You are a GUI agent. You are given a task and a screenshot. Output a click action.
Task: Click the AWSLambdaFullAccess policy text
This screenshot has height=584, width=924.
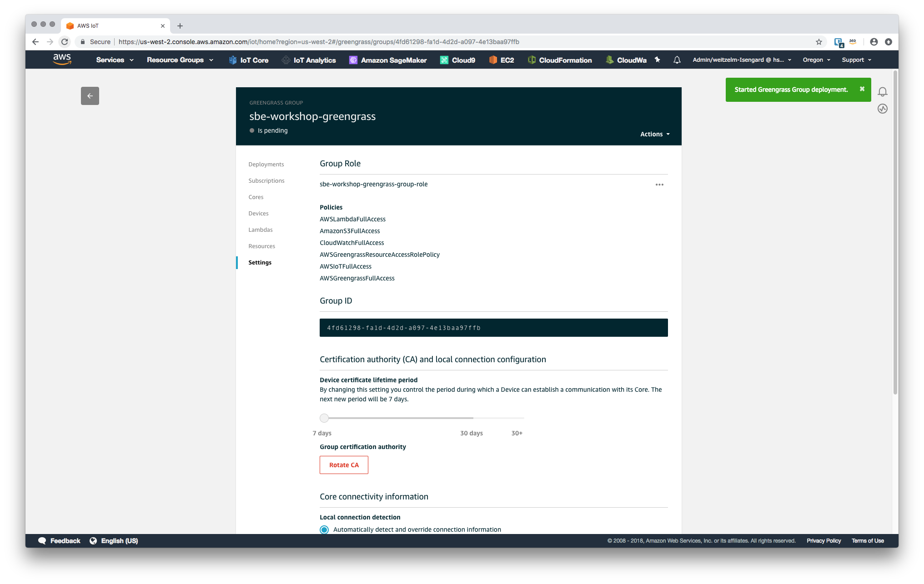click(352, 219)
